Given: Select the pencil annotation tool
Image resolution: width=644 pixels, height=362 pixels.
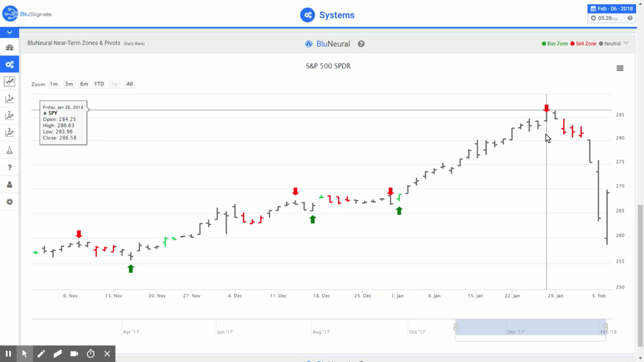Looking at the screenshot, I should click(41, 354).
